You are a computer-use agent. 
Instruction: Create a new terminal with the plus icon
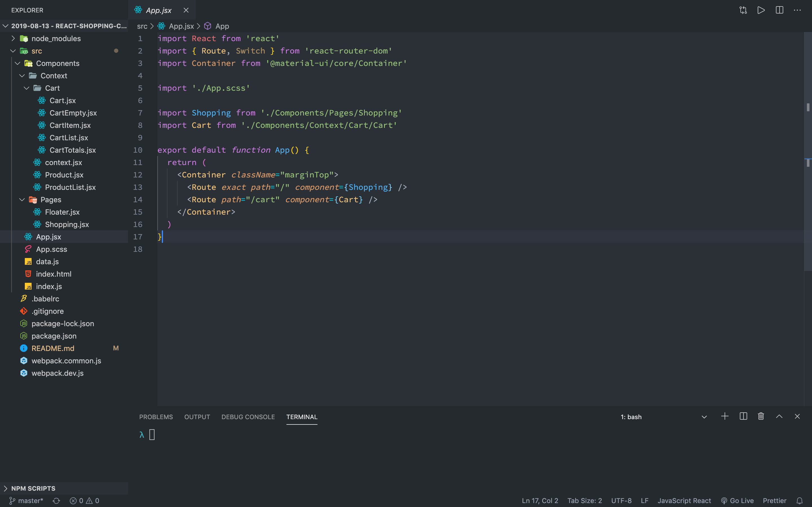(724, 417)
